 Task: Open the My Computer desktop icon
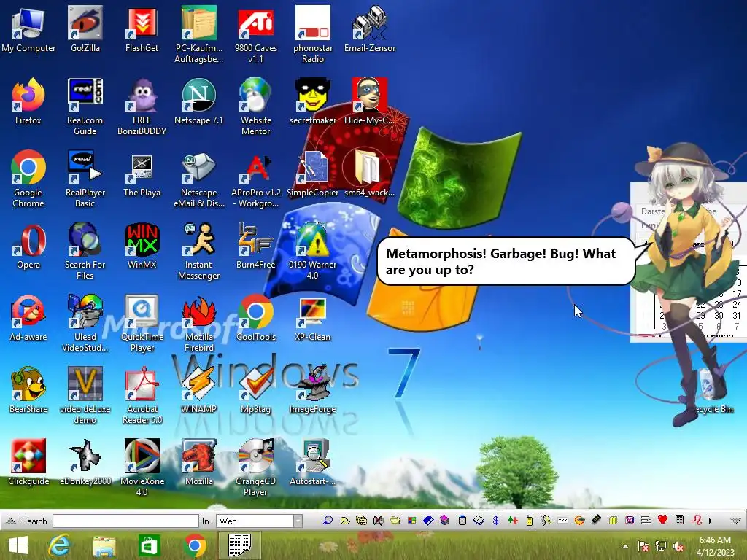point(28,29)
